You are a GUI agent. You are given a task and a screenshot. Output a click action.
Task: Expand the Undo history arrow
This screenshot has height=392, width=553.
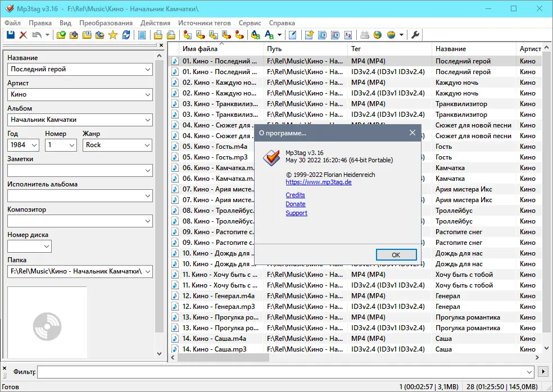point(47,35)
